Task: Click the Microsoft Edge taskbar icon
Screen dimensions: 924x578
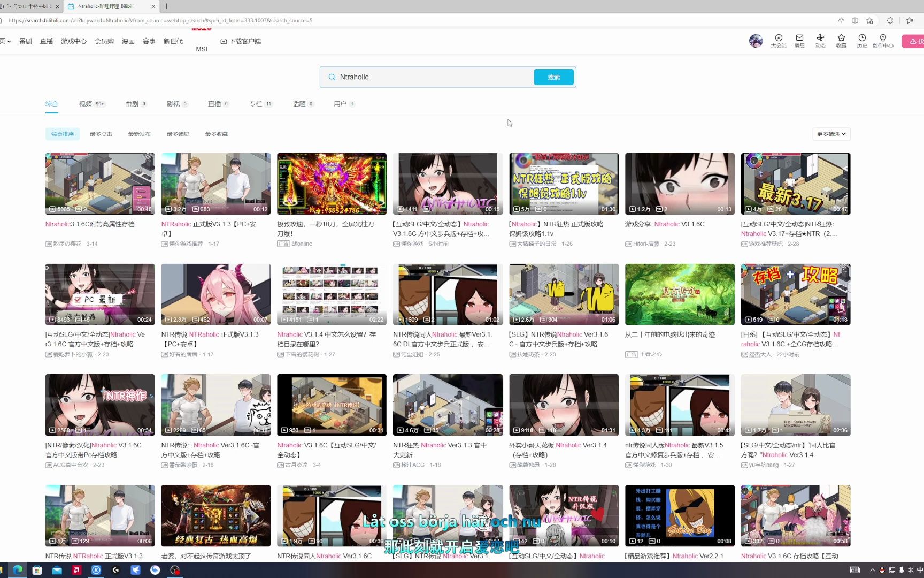Action: [x=18, y=570]
